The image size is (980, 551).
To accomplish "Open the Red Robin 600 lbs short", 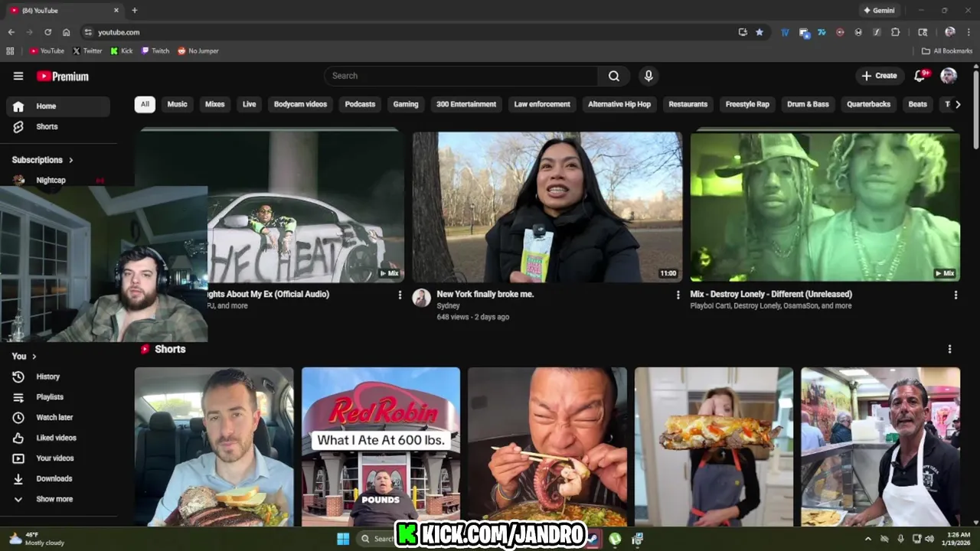I will click(x=381, y=447).
